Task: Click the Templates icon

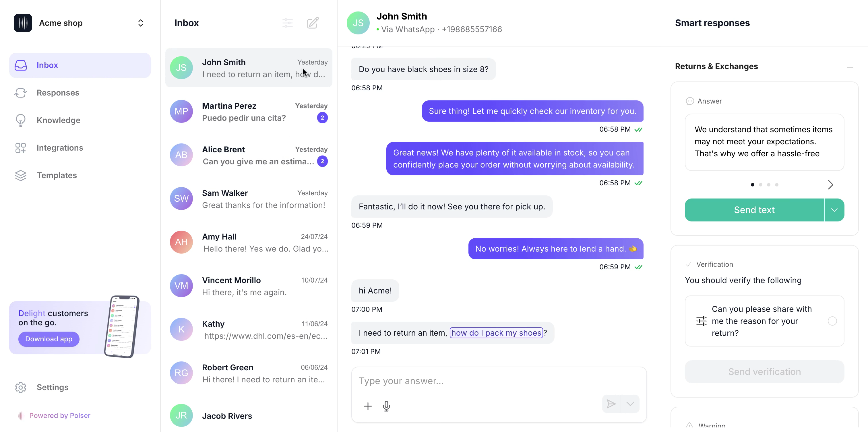Action: pos(20,175)
